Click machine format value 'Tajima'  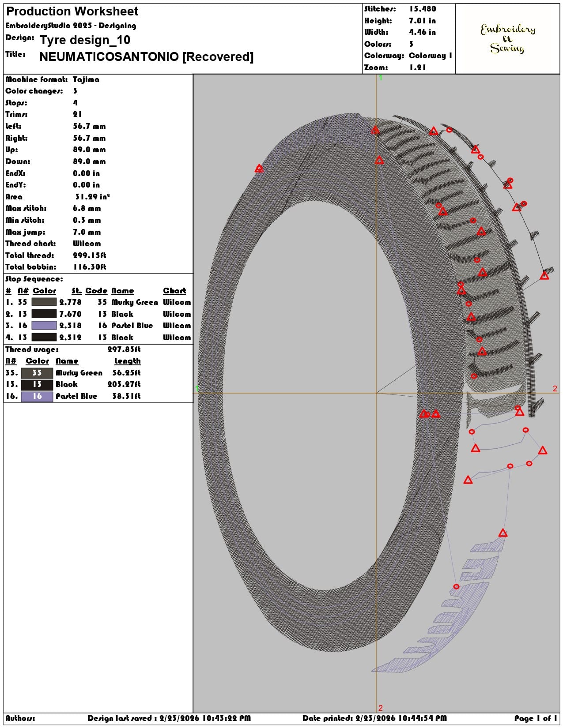click(x=86, y=79)
